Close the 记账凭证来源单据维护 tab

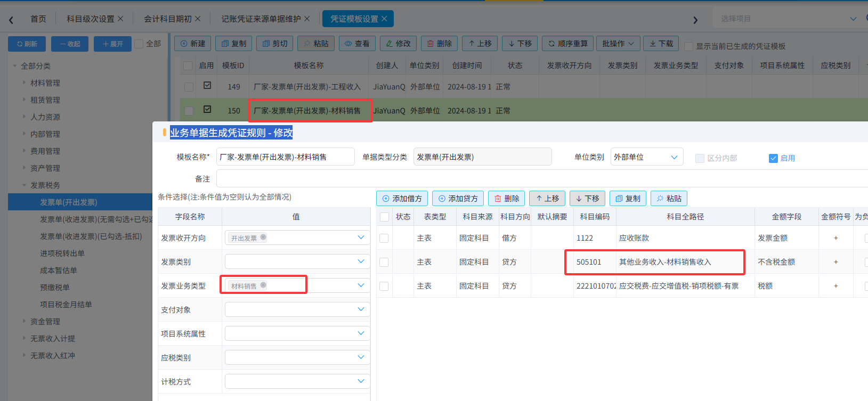(307, 19)
